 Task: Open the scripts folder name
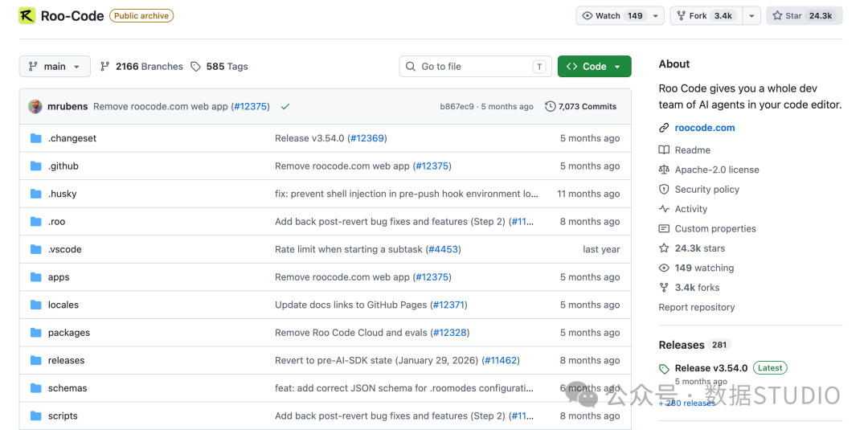63,416
